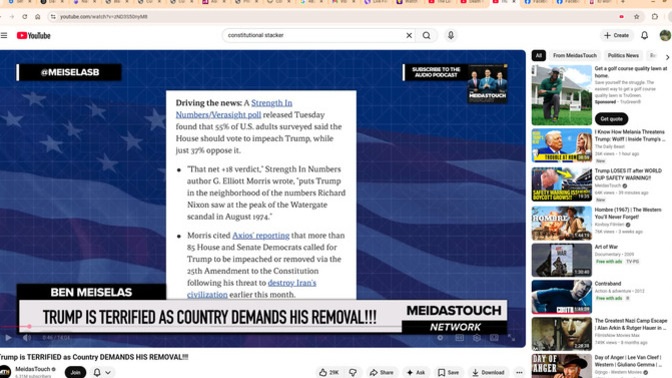Download the video
672x378 pixels.
coord(488,372)
